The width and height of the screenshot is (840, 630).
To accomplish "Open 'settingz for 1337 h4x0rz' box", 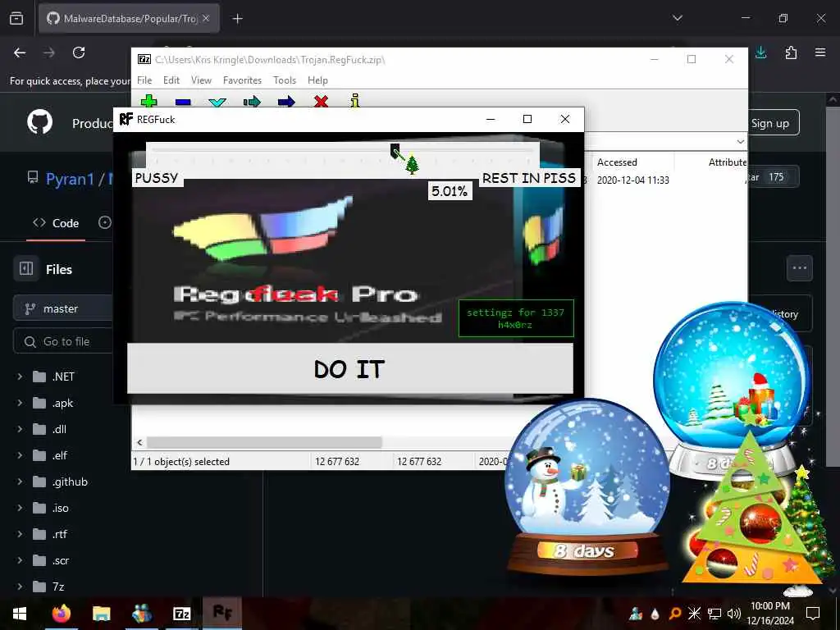I will tap(516, 318).
